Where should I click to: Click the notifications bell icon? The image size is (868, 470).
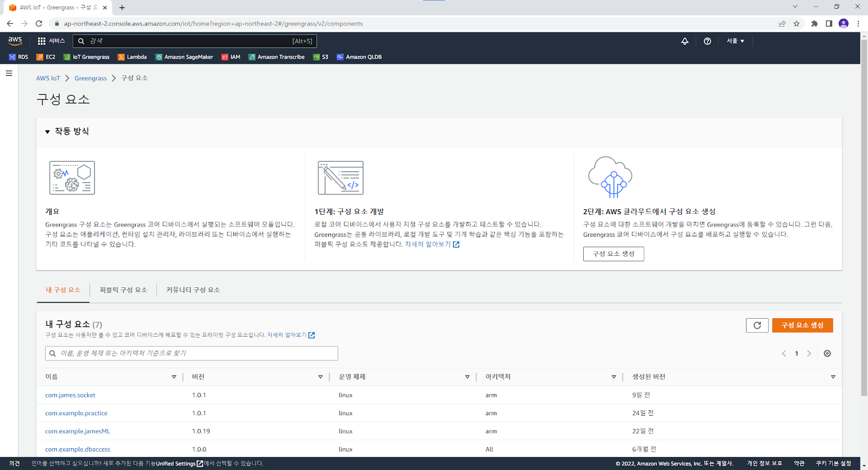pos(685,41)
